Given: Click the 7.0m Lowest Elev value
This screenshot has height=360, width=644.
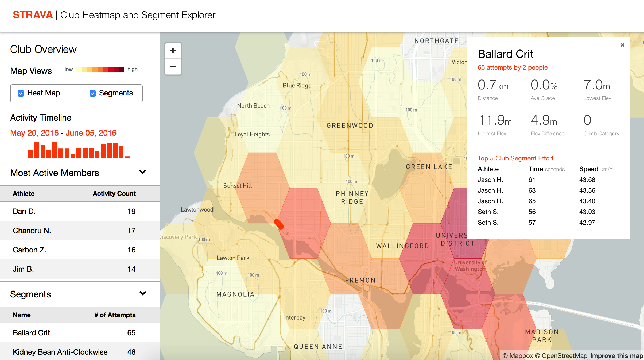Looking at the screenshot, I should [x=597, y=85].
